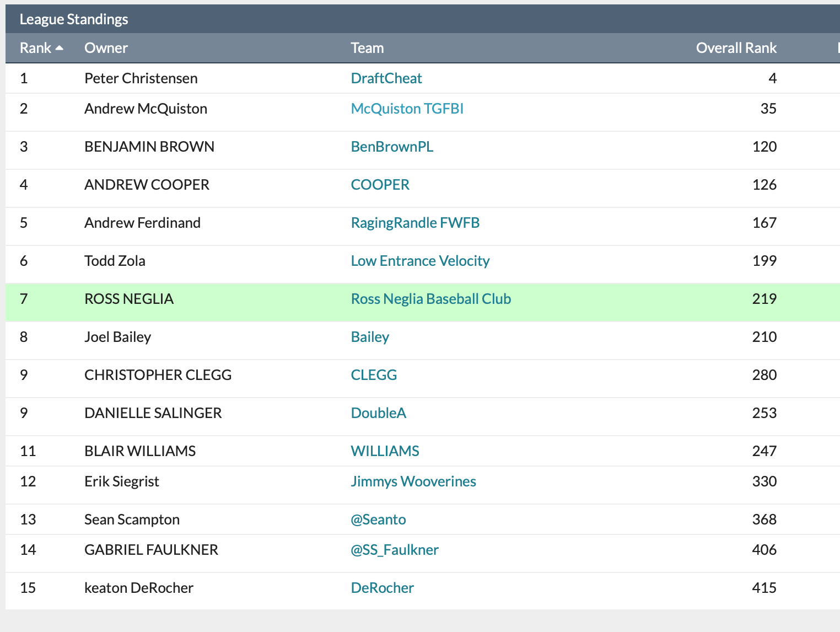Open RagingRandle FWFB team page
This screenshot has width=840, height=632.
point(415,223)
